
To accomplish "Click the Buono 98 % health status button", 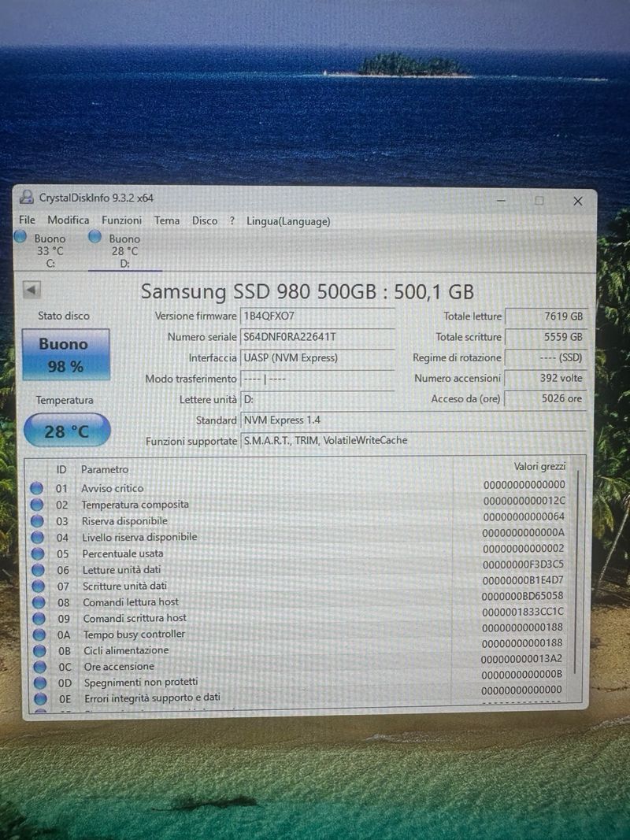I will click(x=66, y=354).
